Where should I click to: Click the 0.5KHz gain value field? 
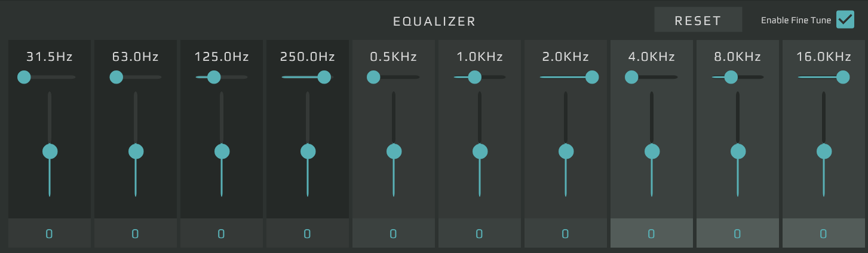pos(394,233)
